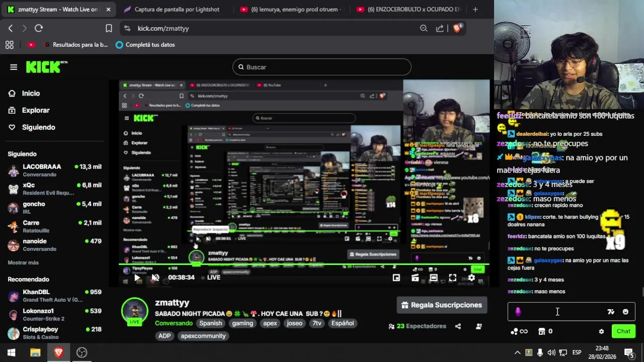Open clip creation icon in player

(415, 278)
